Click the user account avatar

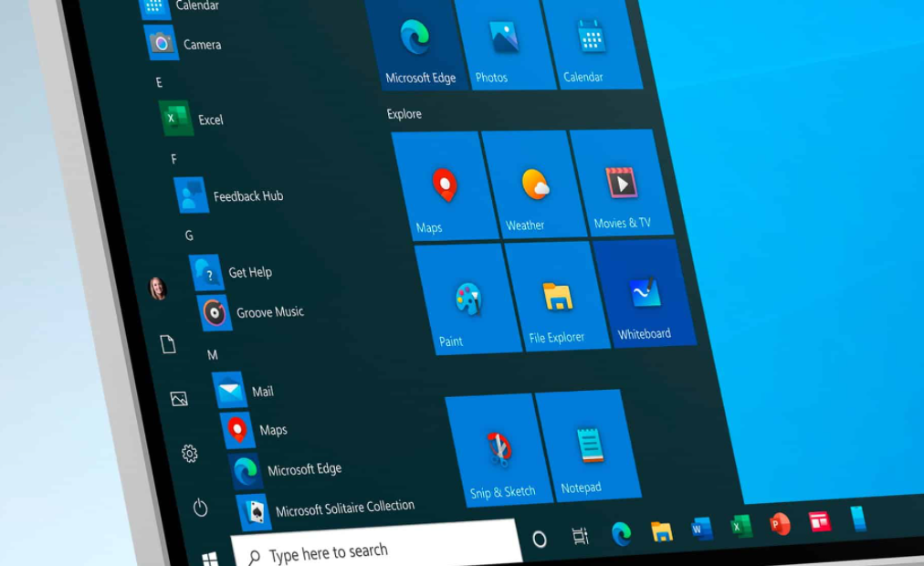click(x=157, y=288)
